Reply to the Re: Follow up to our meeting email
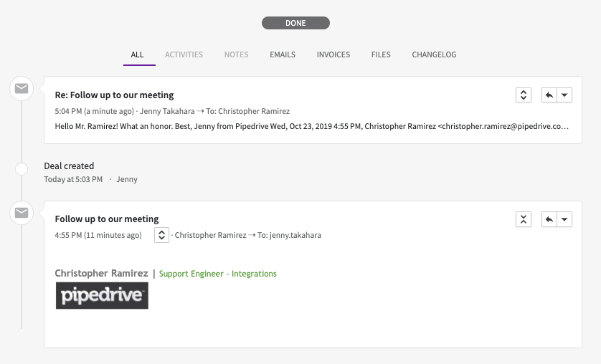Image resolution: width=601 pixels, height=364 pixels. pyautogui.click(x=549, y=95)
